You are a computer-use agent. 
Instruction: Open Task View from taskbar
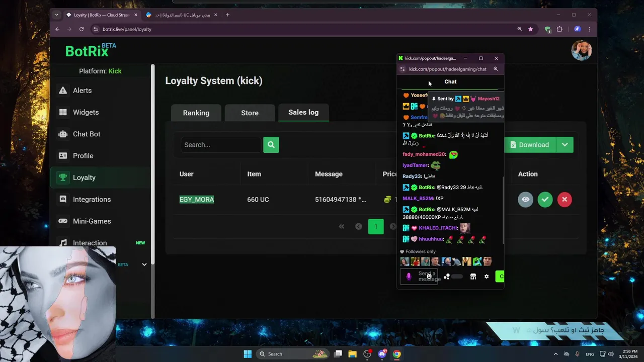338,354
